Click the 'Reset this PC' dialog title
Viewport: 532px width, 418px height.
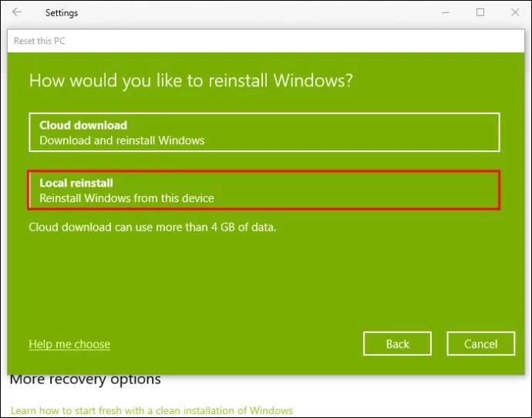point(39,41)
